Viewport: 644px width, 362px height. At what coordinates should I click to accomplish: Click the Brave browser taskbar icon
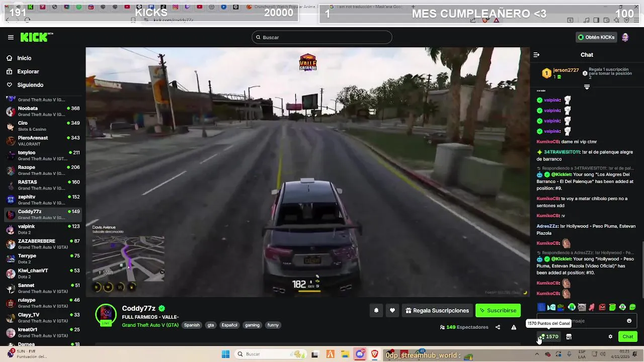coord(375,354)
